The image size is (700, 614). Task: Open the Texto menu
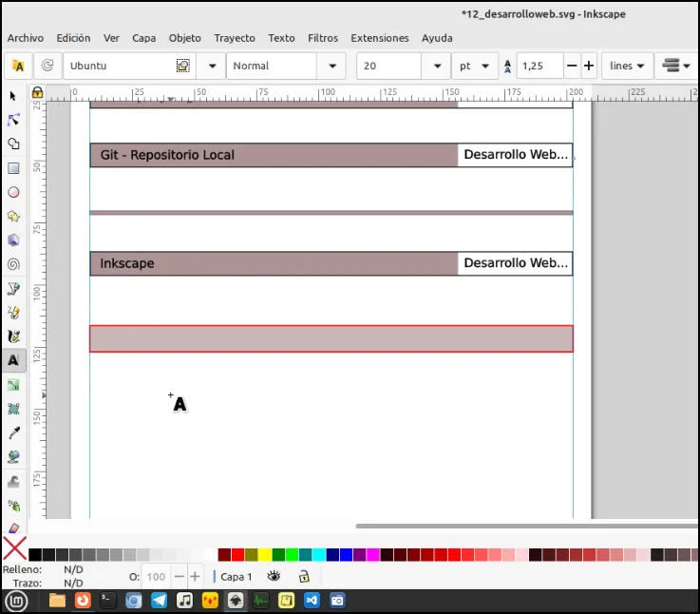[x=281, y=38]
